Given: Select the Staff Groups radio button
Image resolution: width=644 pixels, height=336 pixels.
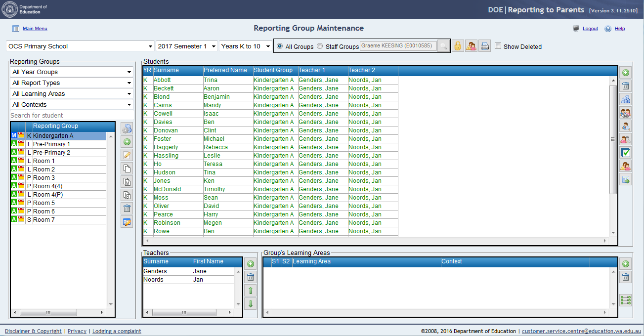Looking at the screenshot, I should [x=320, y=46].
